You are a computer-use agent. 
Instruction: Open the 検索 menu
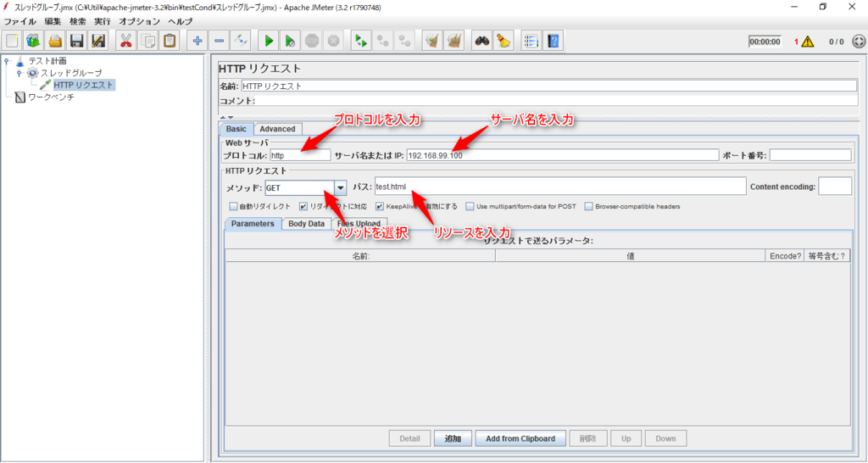77,21
